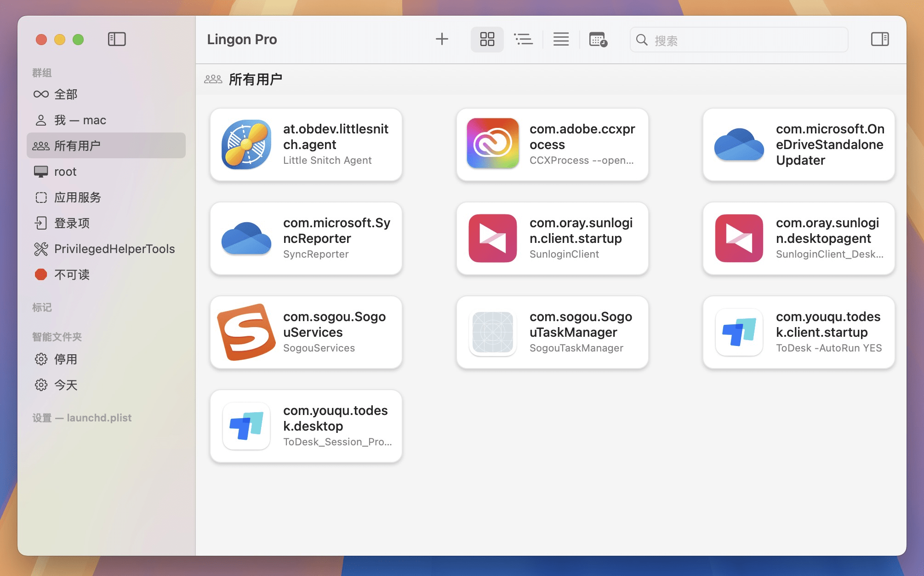Switch to detailed list view
This screenshot has height=576, width=924.
tap(524, 39)
